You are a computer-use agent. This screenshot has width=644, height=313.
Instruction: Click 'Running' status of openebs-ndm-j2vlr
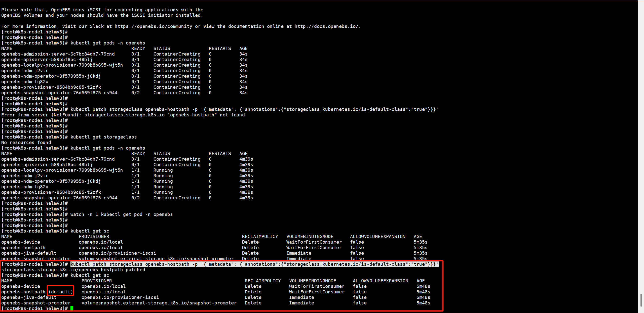click(163, 175)
